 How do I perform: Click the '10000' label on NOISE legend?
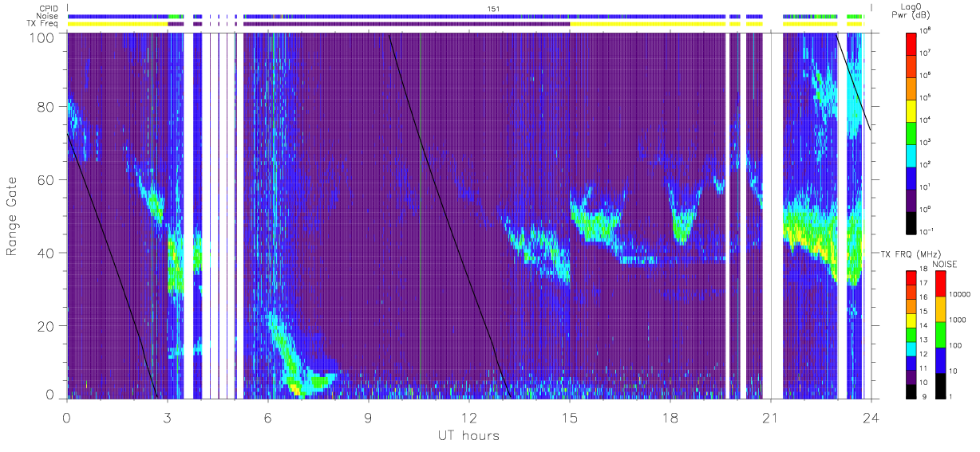click(x=960, y=294)
